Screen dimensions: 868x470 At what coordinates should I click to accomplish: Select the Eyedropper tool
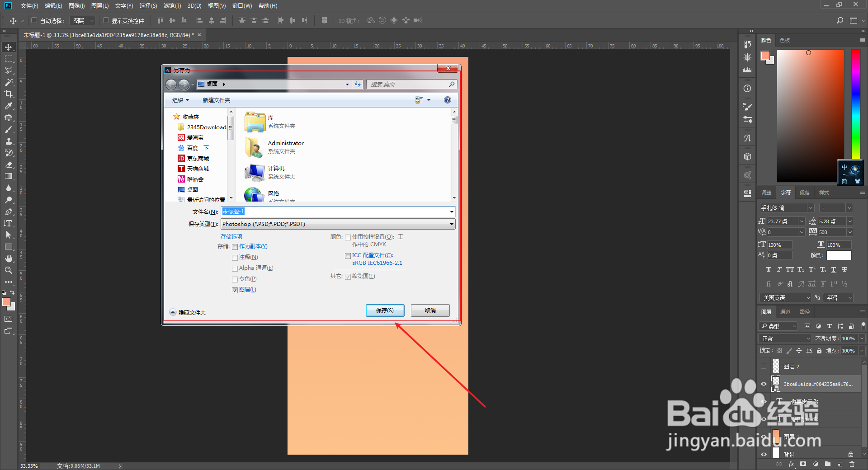click(x=9, y=106)
